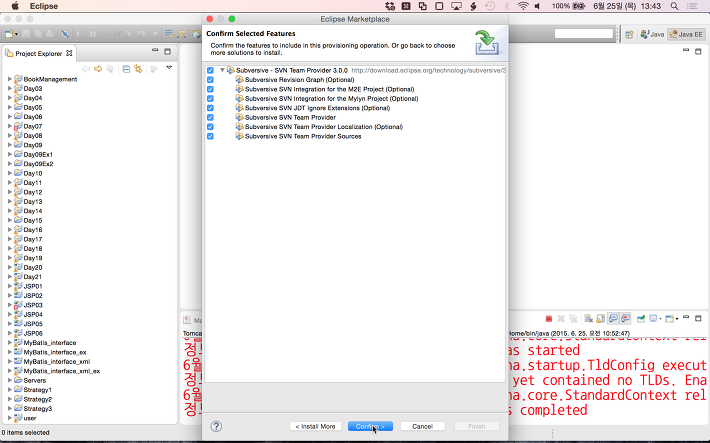Click the AirPlay display icon in menu bar
Screen dimensions: 710x443
click(x=456, y=6)
